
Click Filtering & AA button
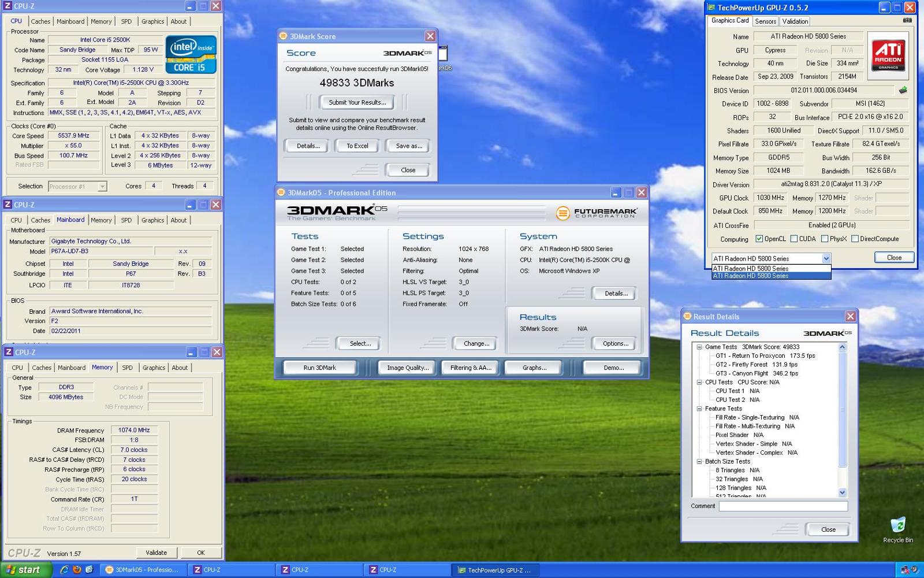pos(471,368)
